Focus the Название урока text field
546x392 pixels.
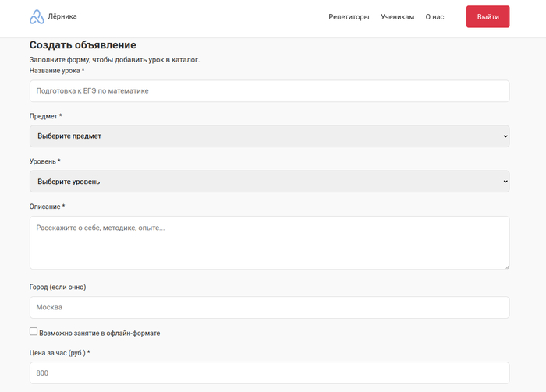[269, 91]
